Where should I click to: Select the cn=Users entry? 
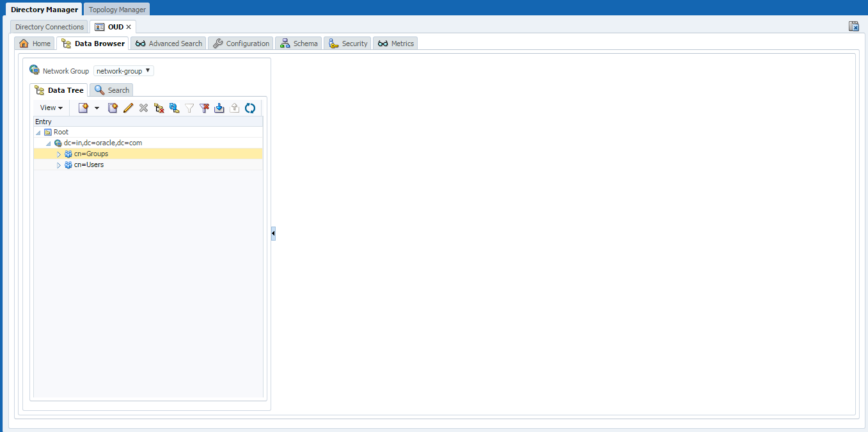click(x=148, y=165)
